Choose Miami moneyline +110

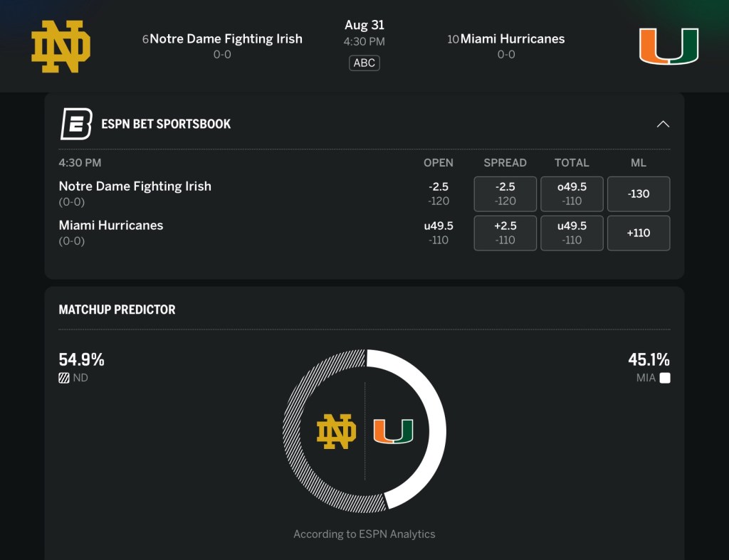(639, 233)
